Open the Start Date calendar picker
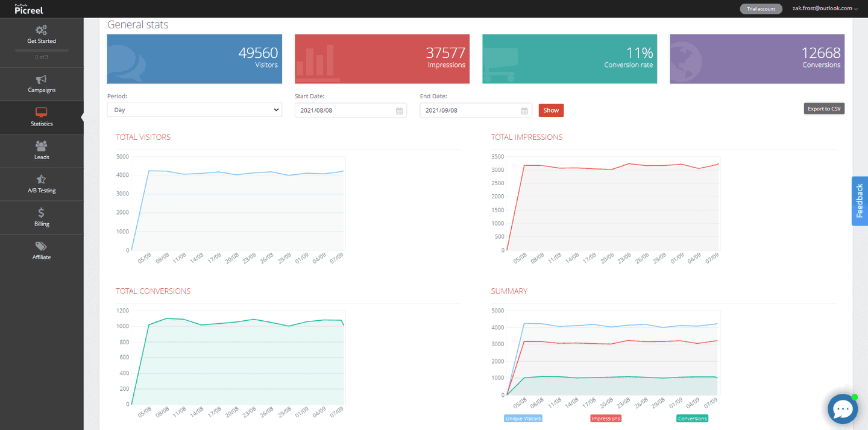Screen dimensions: 868x430 (398, 110)
